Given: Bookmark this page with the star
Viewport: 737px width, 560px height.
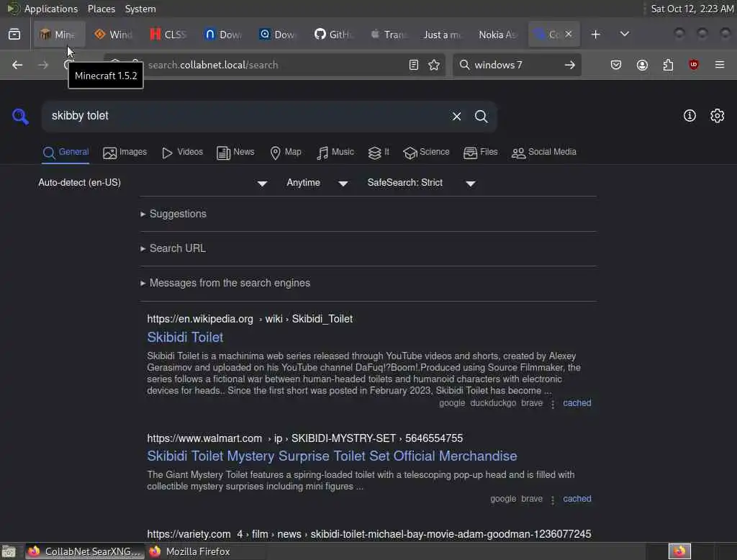Looking at the screenshot, I should coord(434,65).
